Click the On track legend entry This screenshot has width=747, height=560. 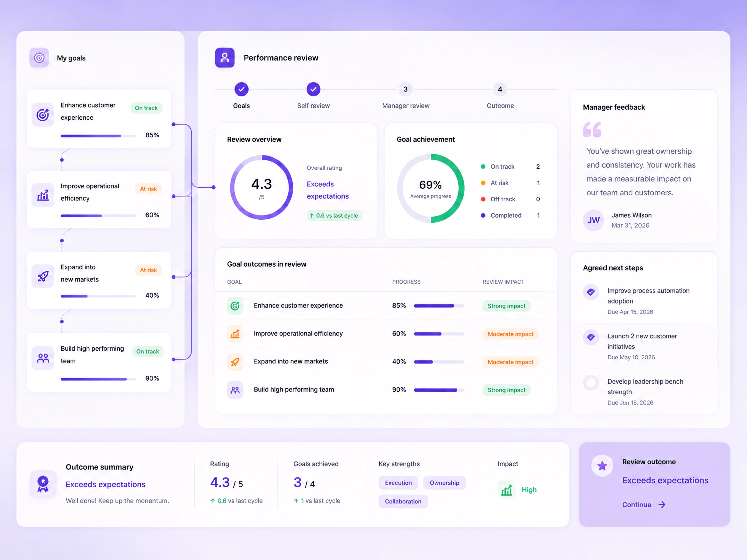[x=510, y=167]
